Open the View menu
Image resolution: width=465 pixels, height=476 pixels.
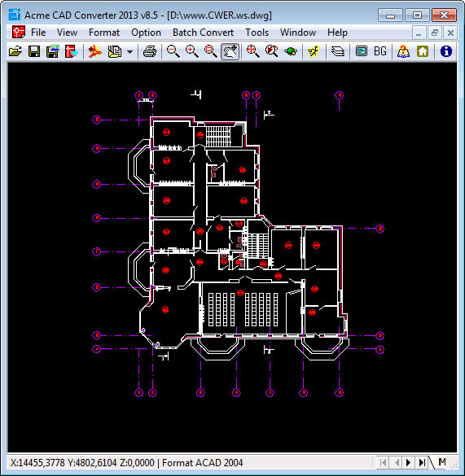pyautogui.click(x=67, y=33)
